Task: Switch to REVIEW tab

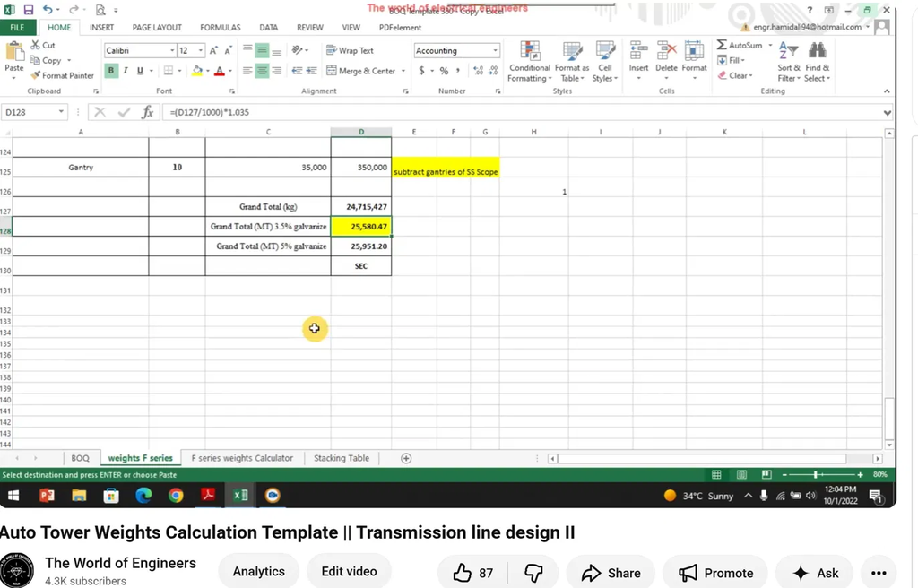Action: (x=309, y=28)
